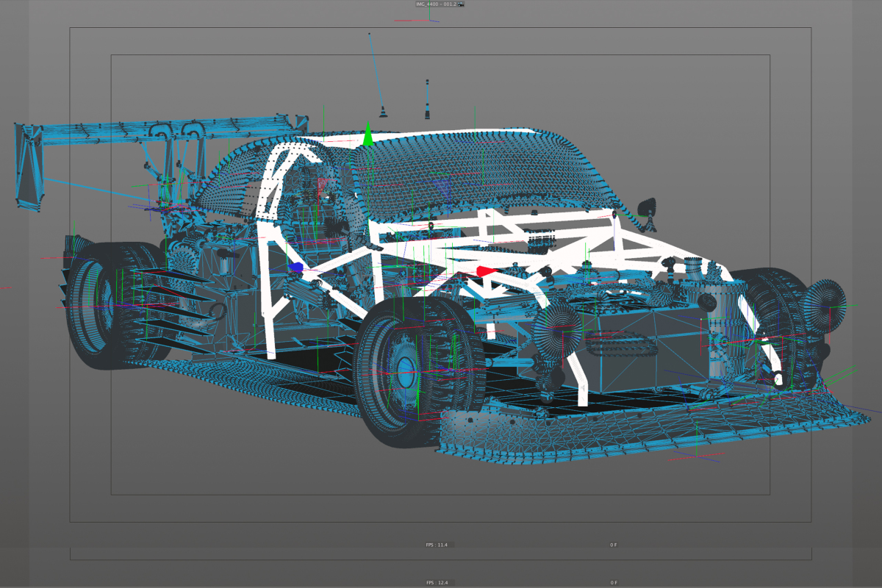Screen dimensions: 882x588
Task: Click the 'FPS : 12.4' readout
Action: point(437,582)
